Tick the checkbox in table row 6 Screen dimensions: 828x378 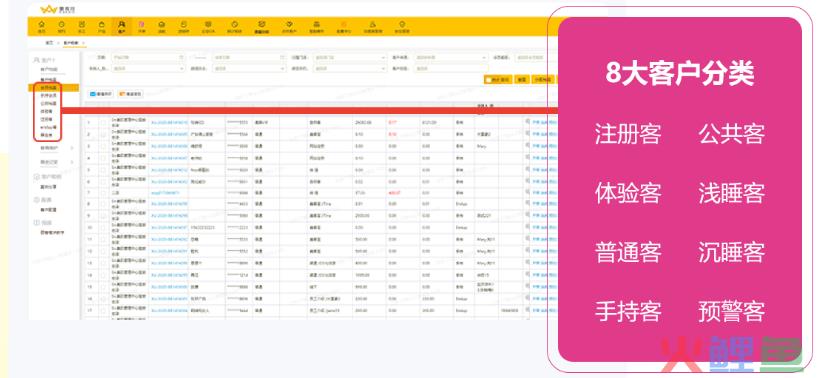pos(103,181)
